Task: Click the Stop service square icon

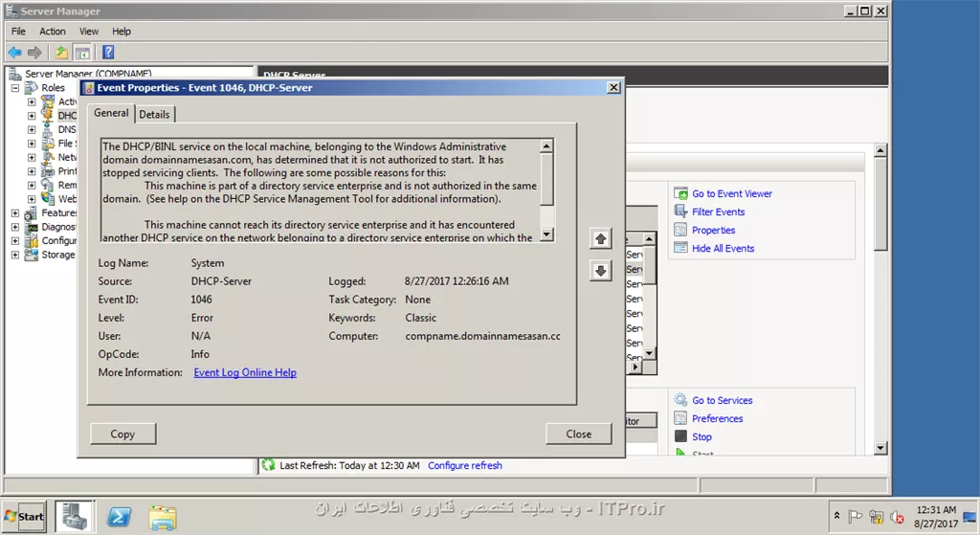Action: click(x=680, y=436)
